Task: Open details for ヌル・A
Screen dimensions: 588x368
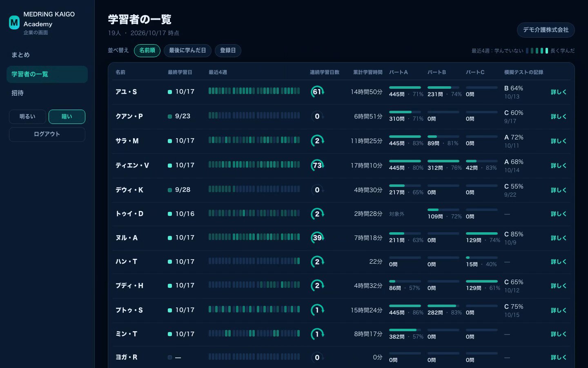Action: tap(558, 238)
